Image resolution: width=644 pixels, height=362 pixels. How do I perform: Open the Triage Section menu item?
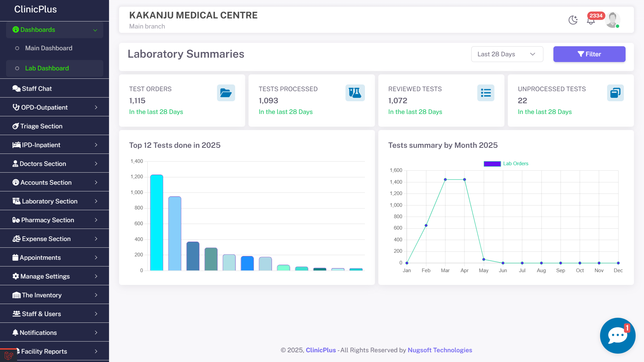[x=41, y=126]
